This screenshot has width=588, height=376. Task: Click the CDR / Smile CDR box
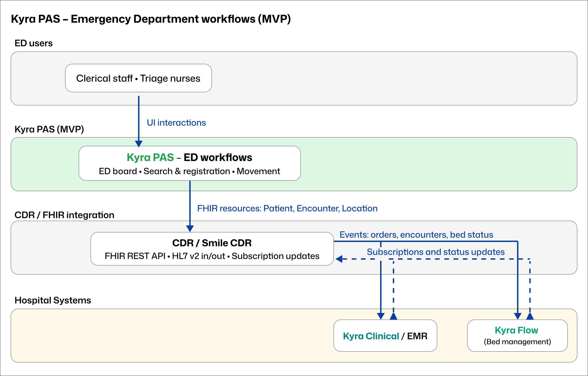[x=212, y=249]
